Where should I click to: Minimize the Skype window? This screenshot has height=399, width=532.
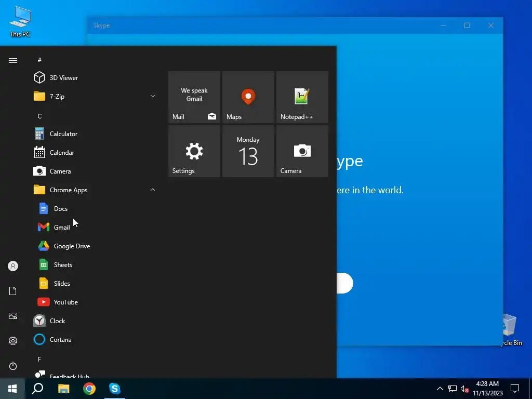tap(443, 25)
